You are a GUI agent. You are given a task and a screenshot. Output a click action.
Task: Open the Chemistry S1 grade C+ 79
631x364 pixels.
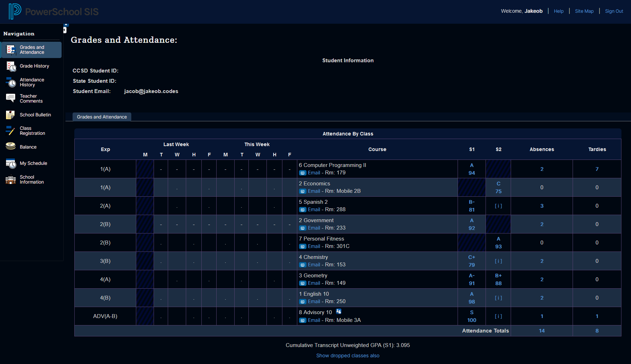point(471,261)
